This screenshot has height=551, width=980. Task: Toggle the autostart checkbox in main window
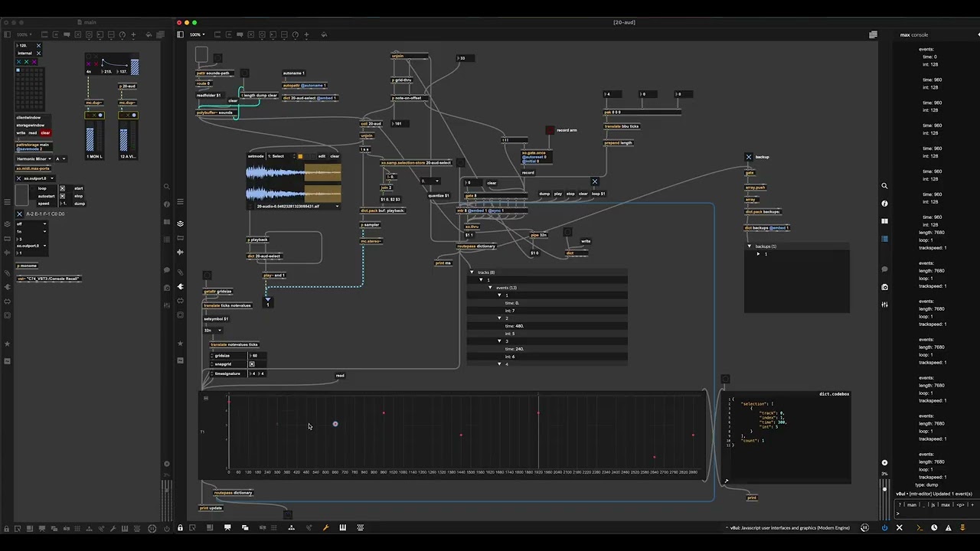(62, 196)
